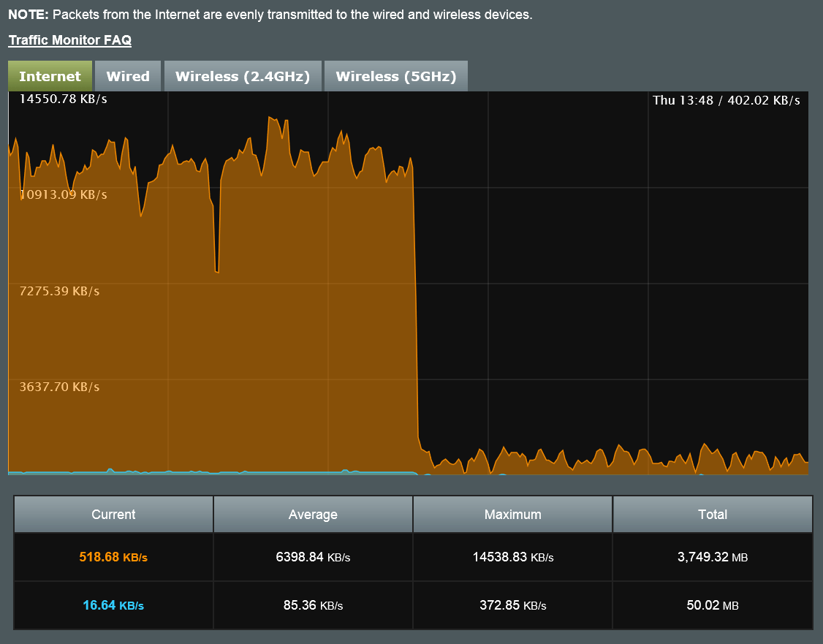Image resolution: width=823 pixels, height=644 pixels.
Task: Click the 3637.70 KB/s axis label
Action: tap(59, 387)
